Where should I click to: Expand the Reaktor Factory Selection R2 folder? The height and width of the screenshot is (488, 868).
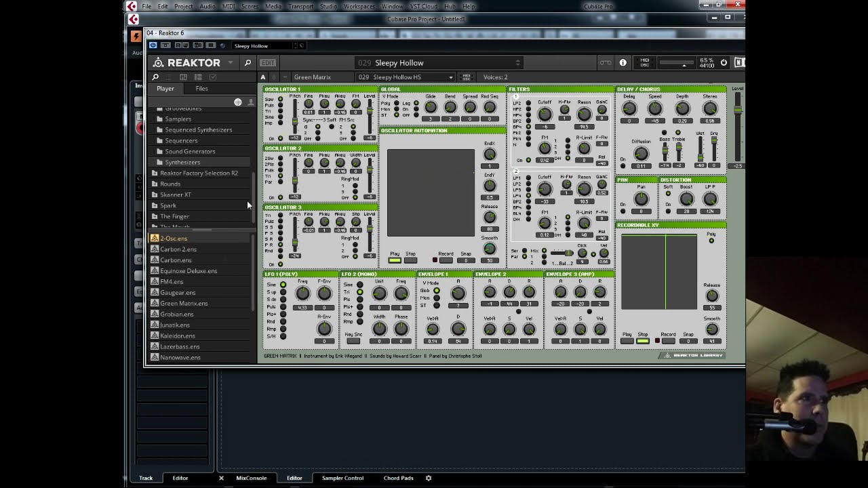click(x=199, y=173)
